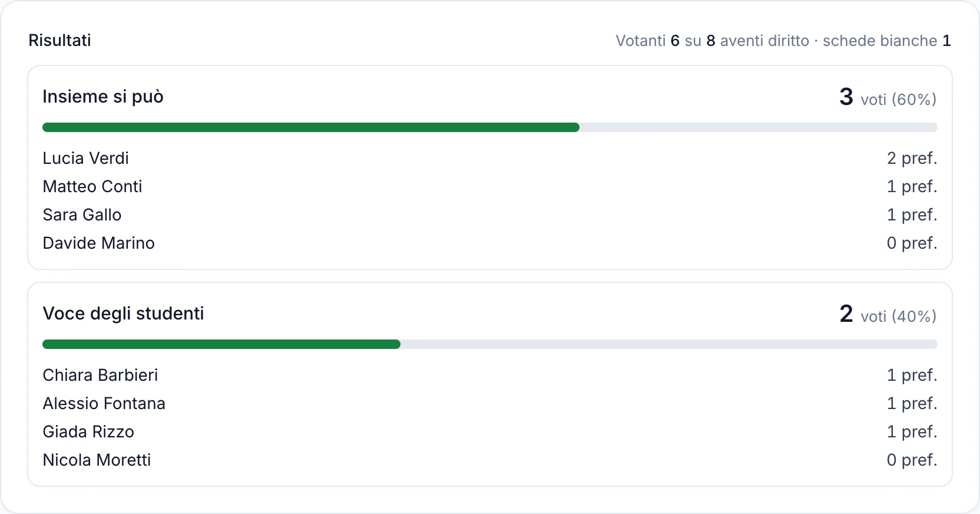Select candidate Davide Marino
This screenshot has width=980, height=514.
pos(98,243)
